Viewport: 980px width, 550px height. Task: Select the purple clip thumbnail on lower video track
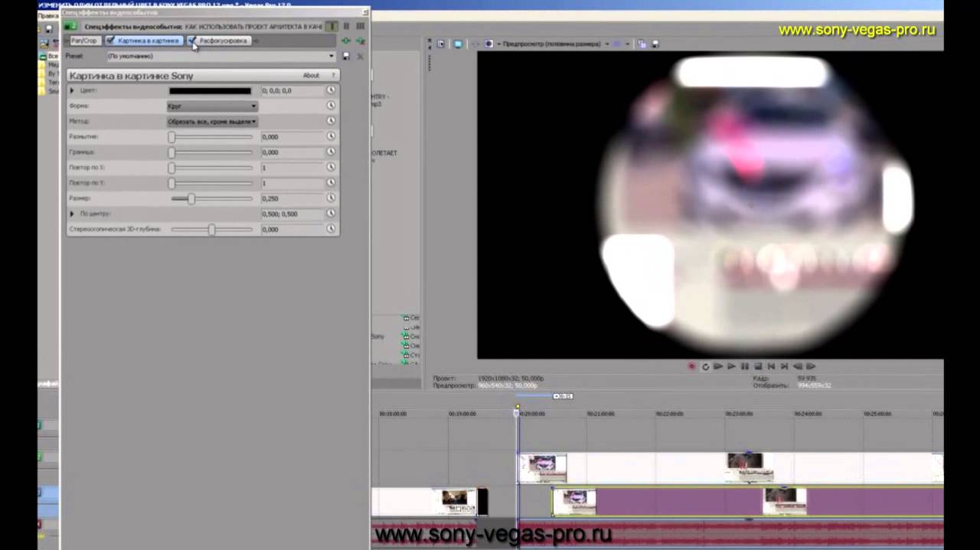click(574, 503)
